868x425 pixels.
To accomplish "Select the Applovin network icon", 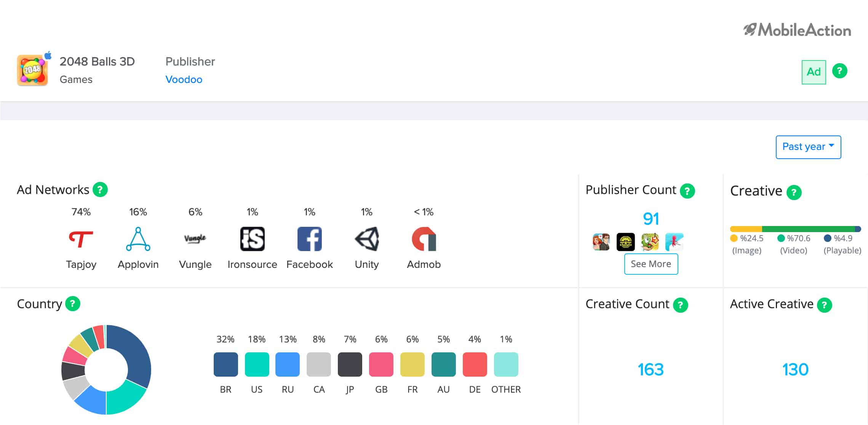I will (138, 239).
